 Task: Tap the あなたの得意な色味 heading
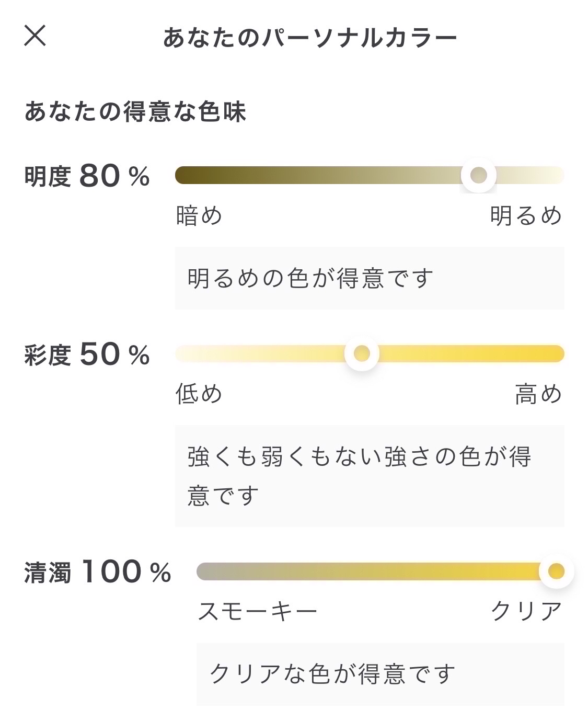tap(135, 112)
